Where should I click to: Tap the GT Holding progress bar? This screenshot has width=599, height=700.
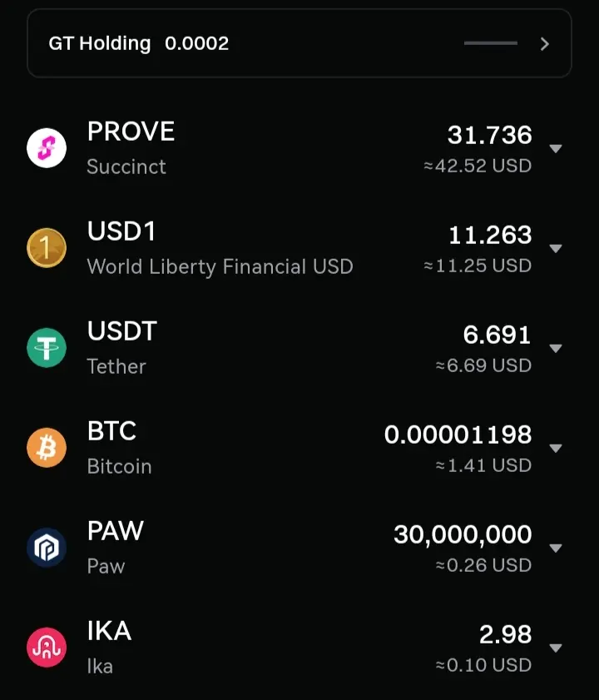(491, 43)
